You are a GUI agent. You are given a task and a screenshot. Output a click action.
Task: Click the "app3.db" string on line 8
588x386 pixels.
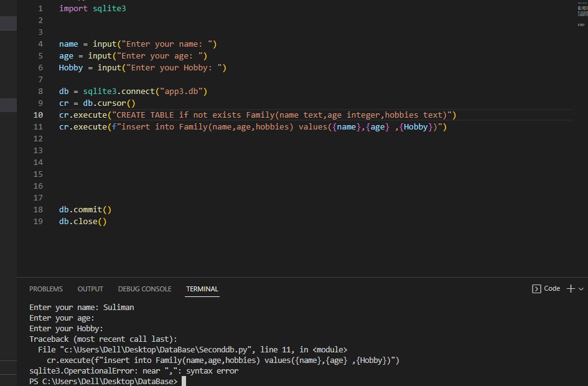point(182,91)
